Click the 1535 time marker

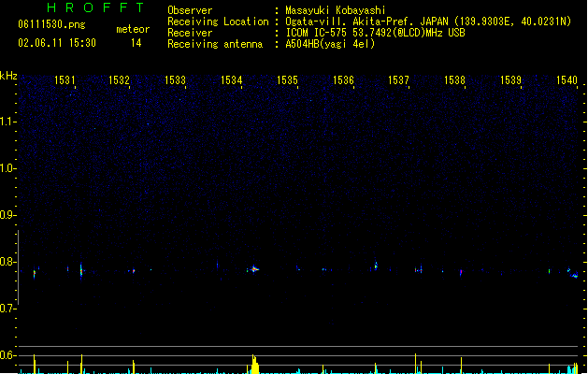pyautogui.click(x=287, y=80)
